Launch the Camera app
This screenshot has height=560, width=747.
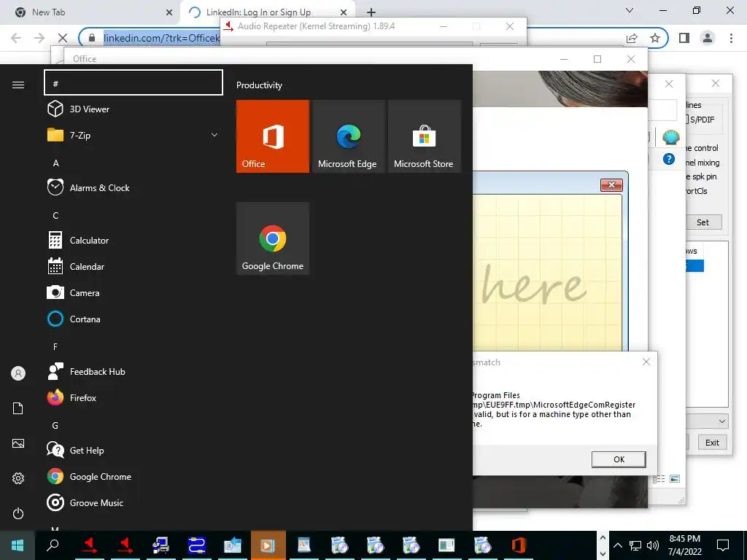(x=133, y=292)
